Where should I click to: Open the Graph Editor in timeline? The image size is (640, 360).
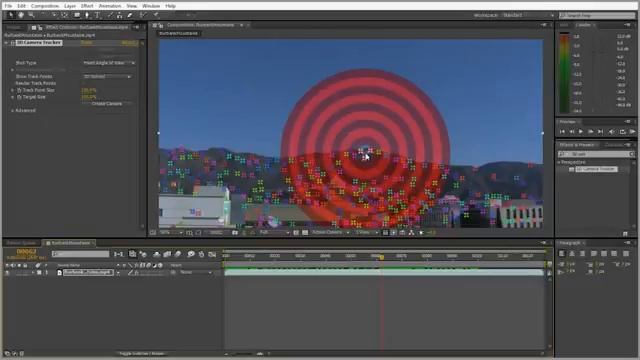[212, 254]
